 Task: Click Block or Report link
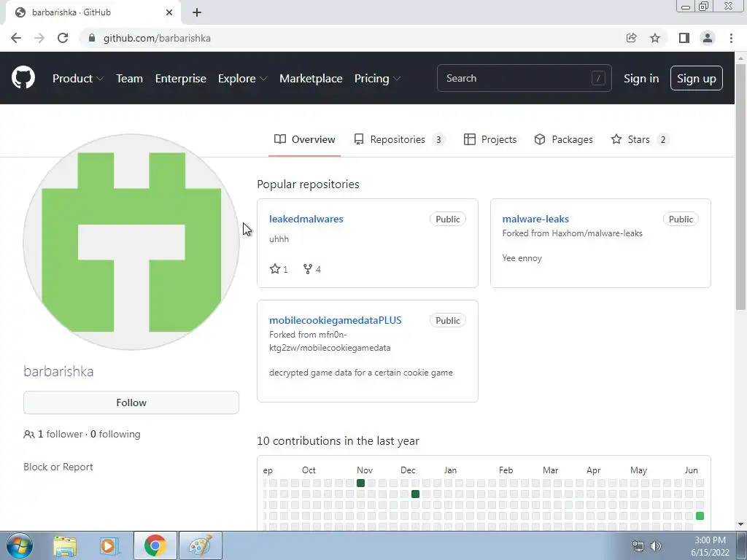(x=58, y=467)
